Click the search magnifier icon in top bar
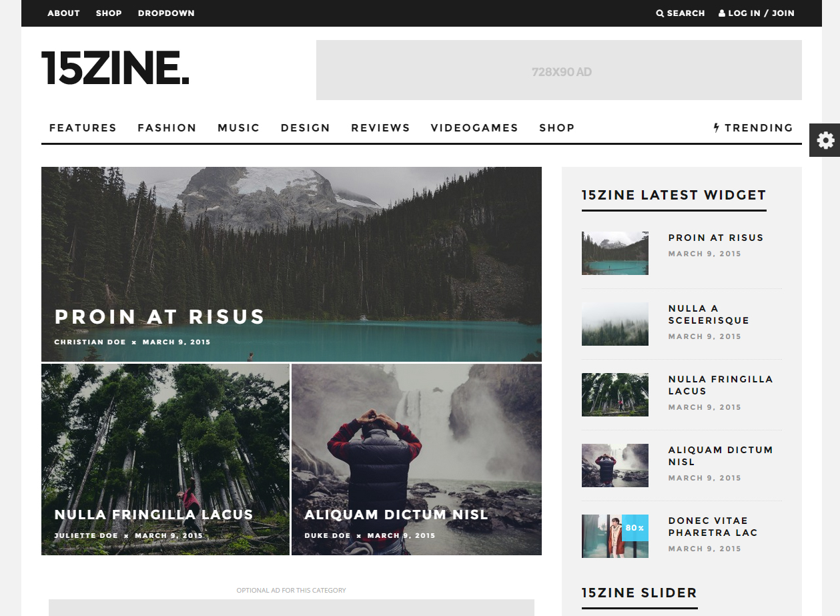This screenshot has width=840, height=616. click(660, 13)
